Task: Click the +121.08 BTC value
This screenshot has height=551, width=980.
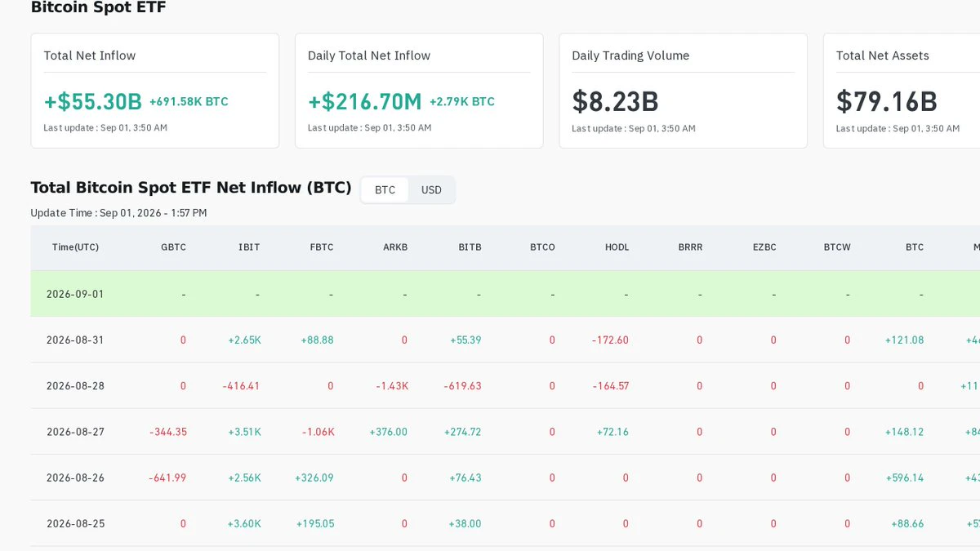Action: (x=904, y=340)
